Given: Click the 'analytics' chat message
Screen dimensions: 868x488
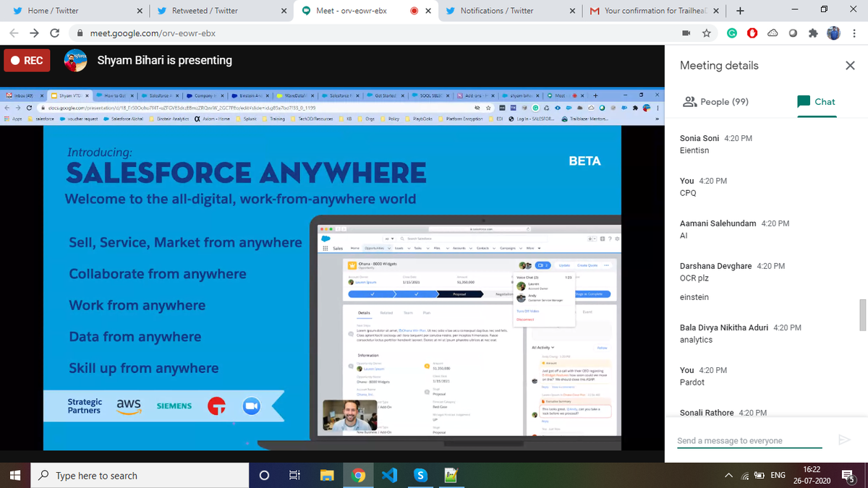Looking at the screenshot, I should (697, 340).
